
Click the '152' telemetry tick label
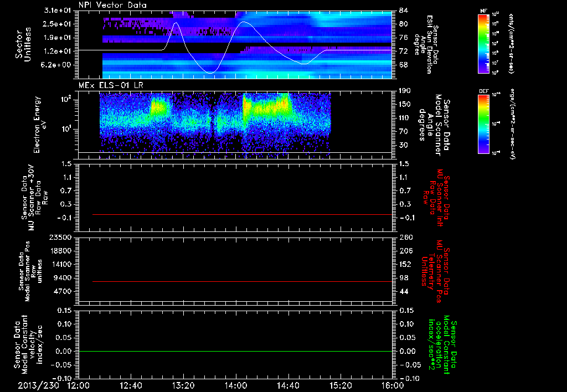point(406,264)
